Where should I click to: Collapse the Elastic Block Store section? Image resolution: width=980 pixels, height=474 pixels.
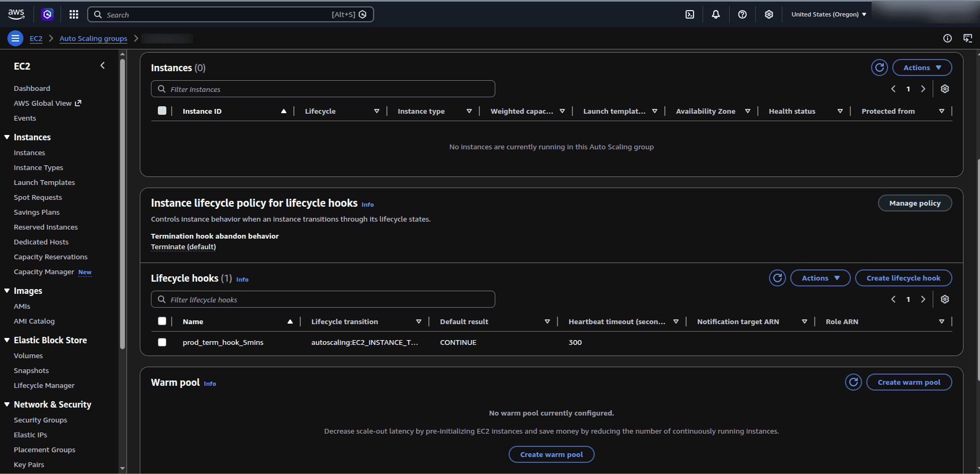click(x=7, y=340)
